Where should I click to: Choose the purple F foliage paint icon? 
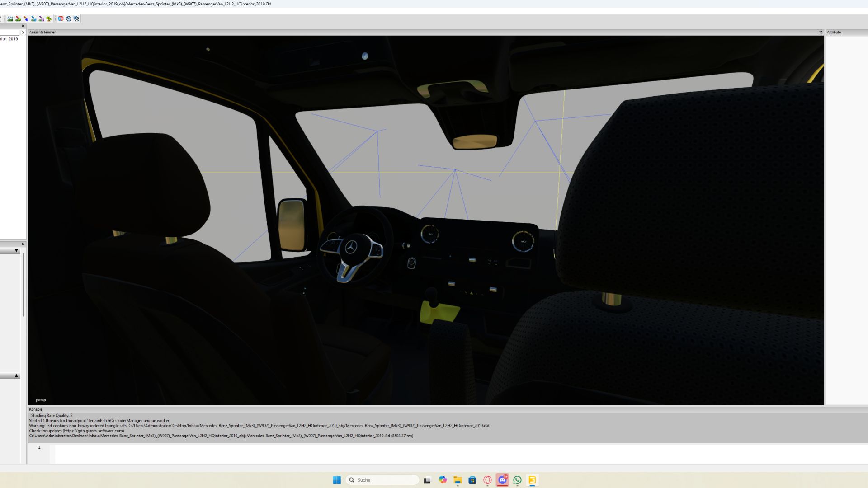coord(41,19)
